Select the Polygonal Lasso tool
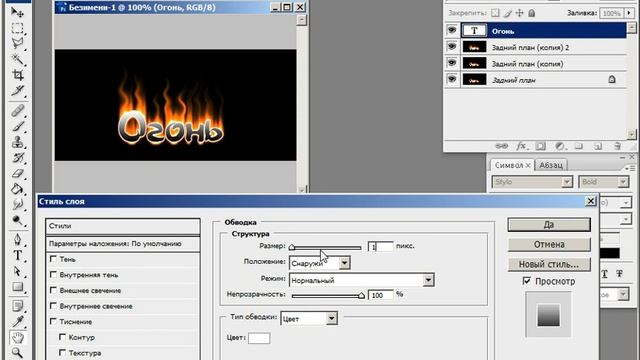The image size is (640, 360). click(18, 44)
